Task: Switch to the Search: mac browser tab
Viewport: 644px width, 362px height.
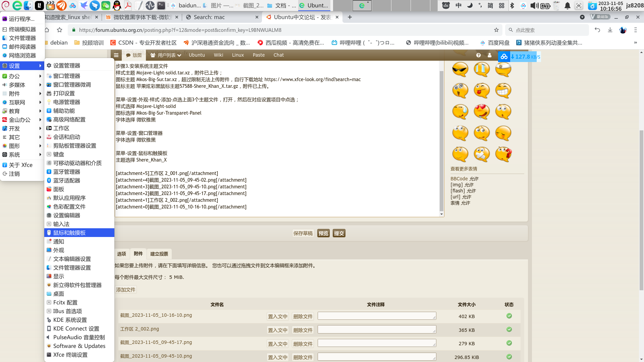Action: 222,17
